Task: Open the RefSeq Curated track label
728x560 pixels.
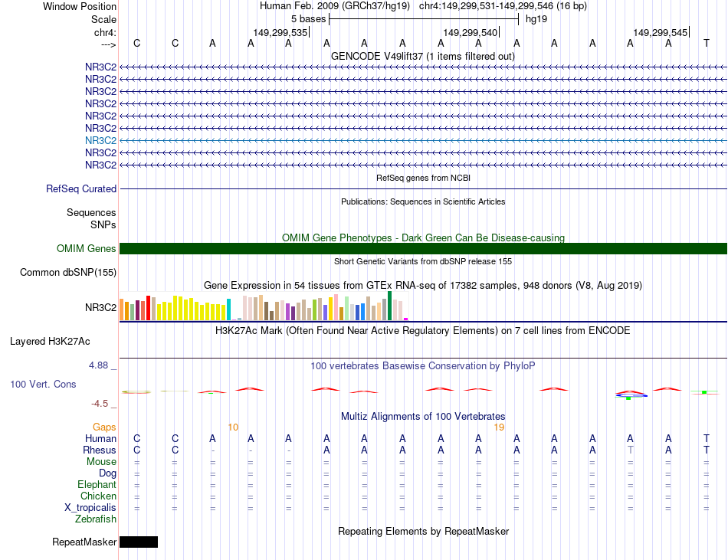Action: coord(81,188)
